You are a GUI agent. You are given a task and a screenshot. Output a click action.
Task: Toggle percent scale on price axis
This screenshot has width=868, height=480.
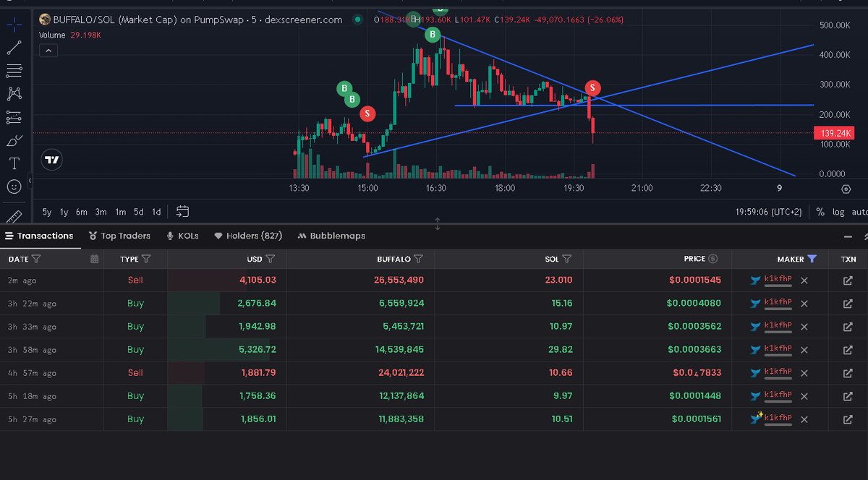[820, 212]
